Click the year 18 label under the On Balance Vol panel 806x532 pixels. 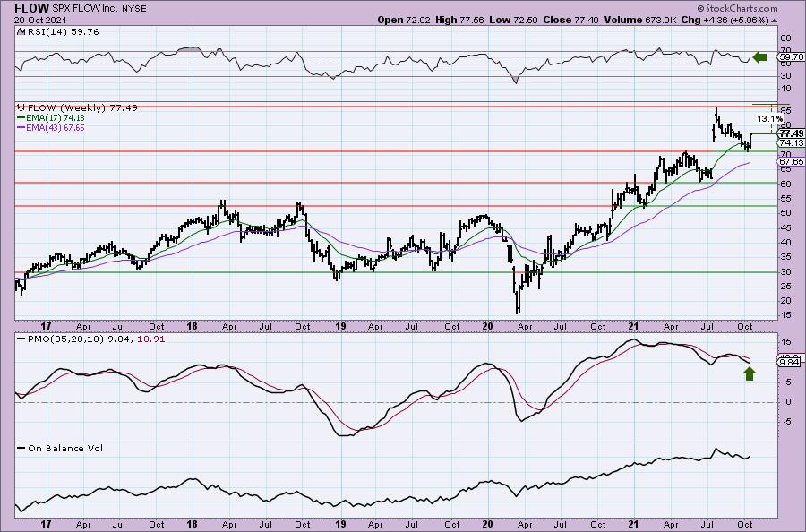pos(192,524)
